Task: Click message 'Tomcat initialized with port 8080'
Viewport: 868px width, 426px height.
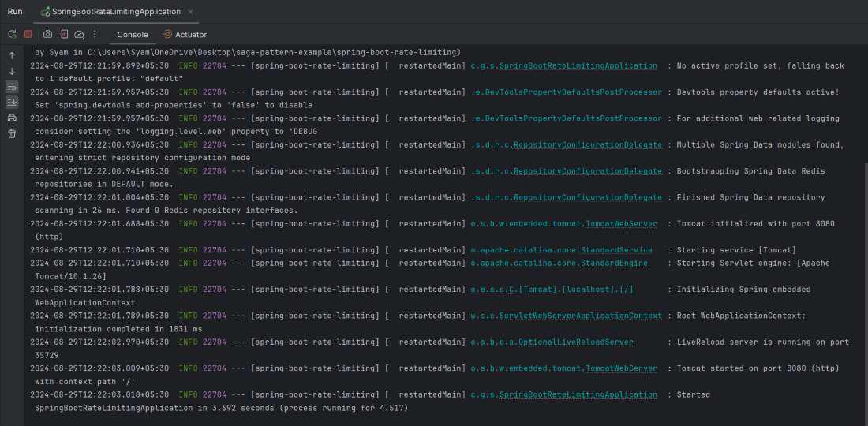Action: (x=756, y=223)
